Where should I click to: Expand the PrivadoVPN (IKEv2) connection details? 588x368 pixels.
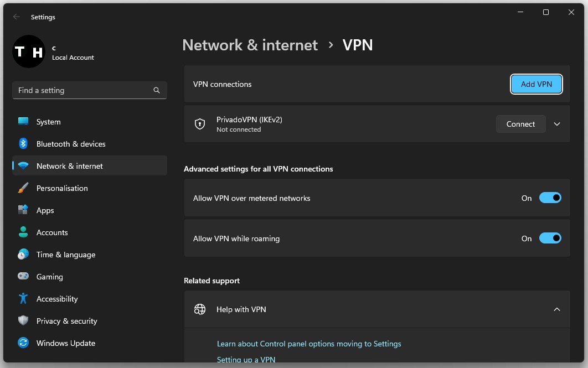[x=557, y=124]
